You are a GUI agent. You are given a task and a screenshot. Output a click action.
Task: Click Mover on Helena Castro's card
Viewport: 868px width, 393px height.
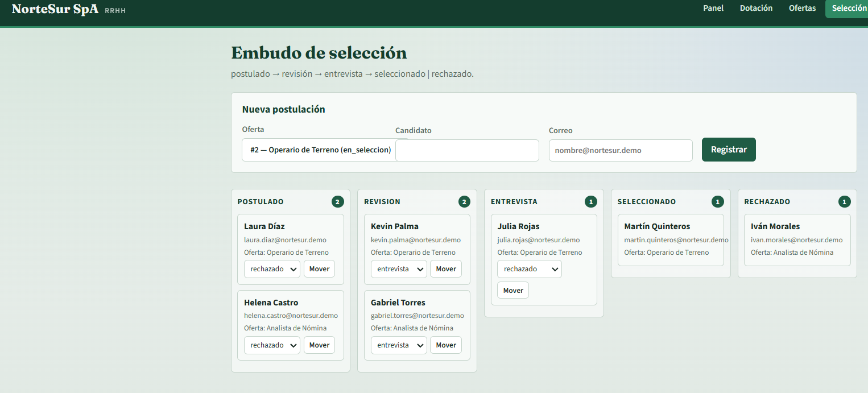click(x=319, y=345)
